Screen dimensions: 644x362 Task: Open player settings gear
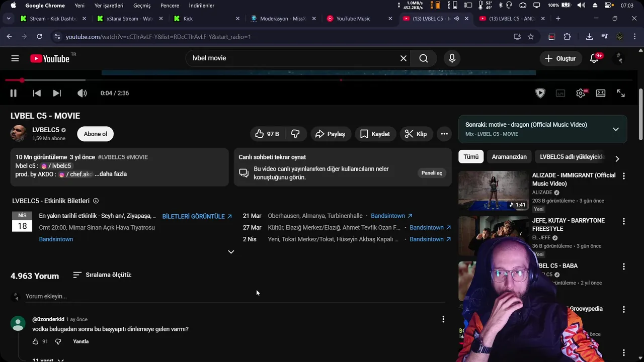581,93
